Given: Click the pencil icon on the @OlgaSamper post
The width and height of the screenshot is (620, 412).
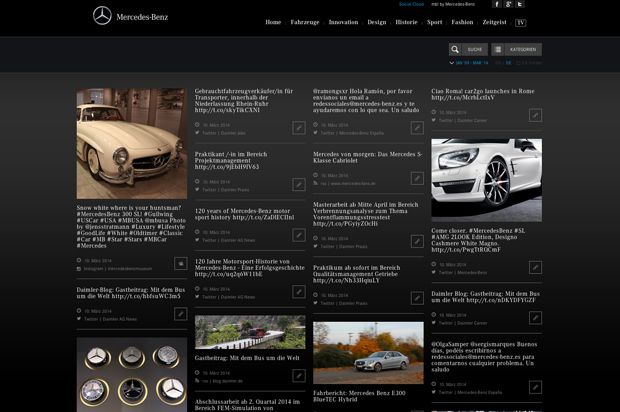Looking at the screenshot, I should [x=535, y=387].
